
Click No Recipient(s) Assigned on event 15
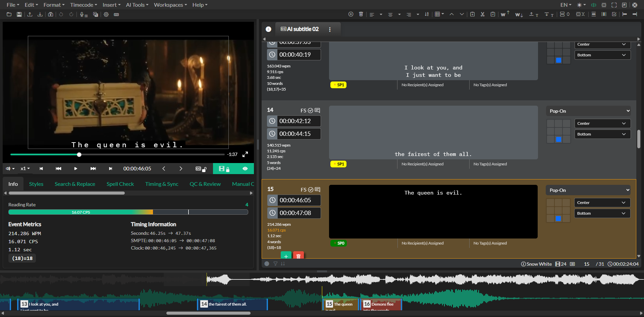pos(423,243)
